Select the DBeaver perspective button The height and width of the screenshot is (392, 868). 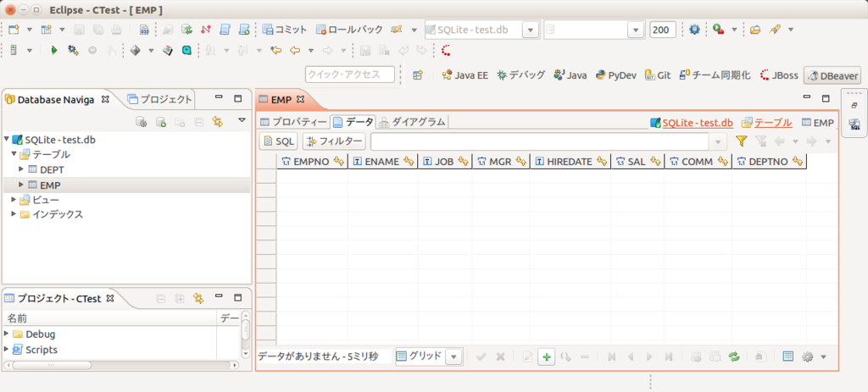[x=832, y=75]
